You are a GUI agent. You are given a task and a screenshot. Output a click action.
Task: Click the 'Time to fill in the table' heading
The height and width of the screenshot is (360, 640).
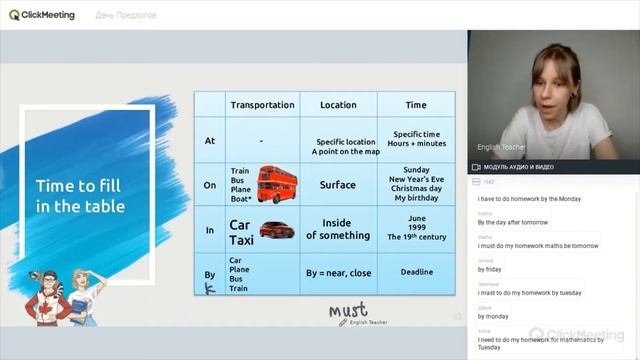click(x=80, y=196)
